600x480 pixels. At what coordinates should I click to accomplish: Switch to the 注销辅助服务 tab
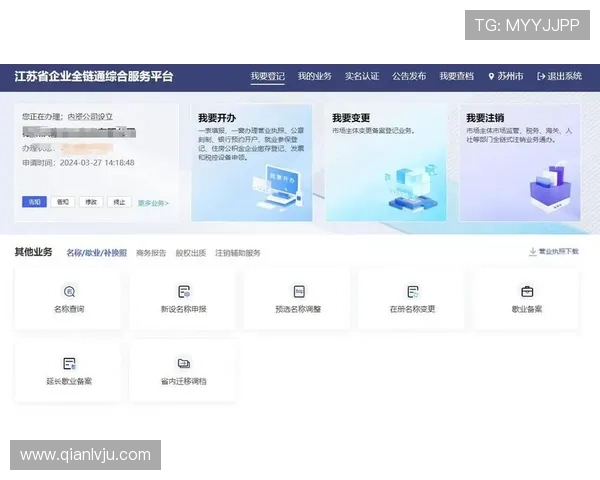tap(238, 253)
